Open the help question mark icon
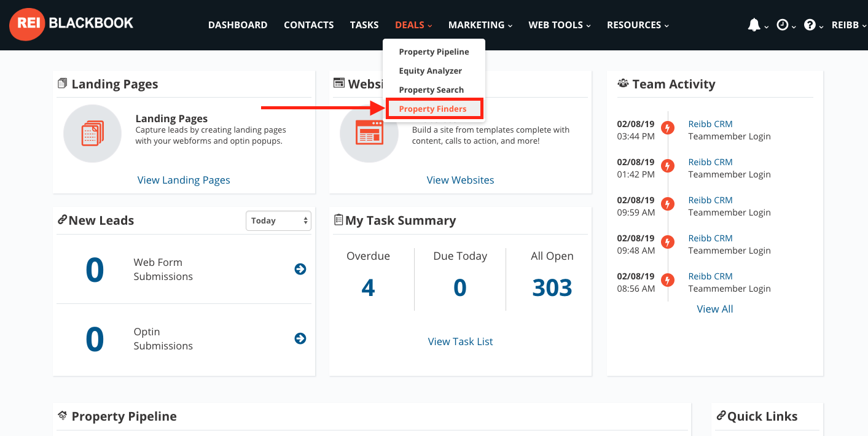This screenshot has height=436, width=868. (x=810, y=25)
